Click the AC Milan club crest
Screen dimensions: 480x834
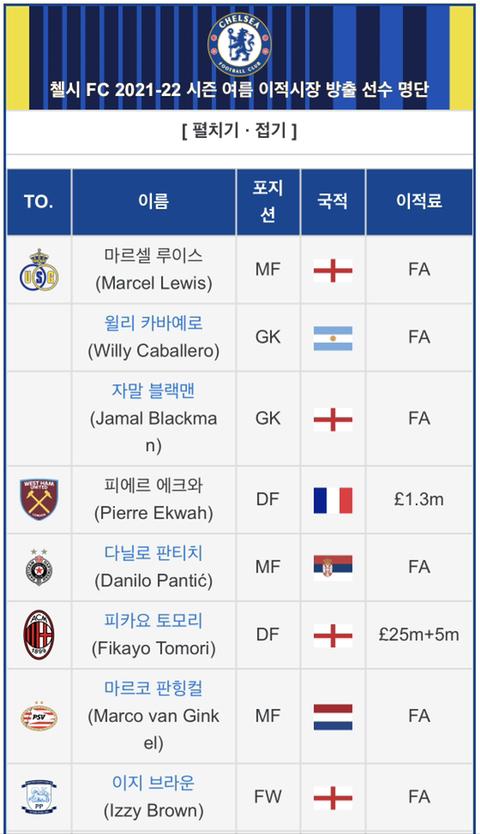coord(39,635)
